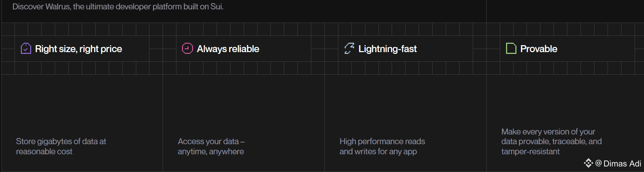
Task: Click "Make every version of your" line
Action: tap(548, 132)
